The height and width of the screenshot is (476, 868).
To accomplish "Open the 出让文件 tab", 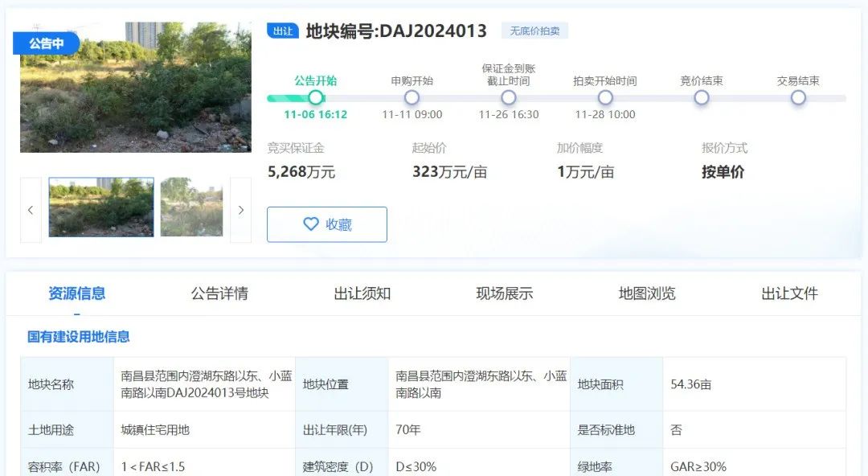I will click(x=789, y=293).
